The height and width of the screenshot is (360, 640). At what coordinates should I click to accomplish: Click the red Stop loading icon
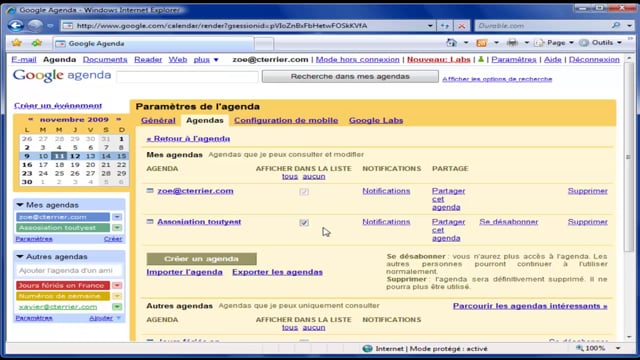(x=462, y=26)
